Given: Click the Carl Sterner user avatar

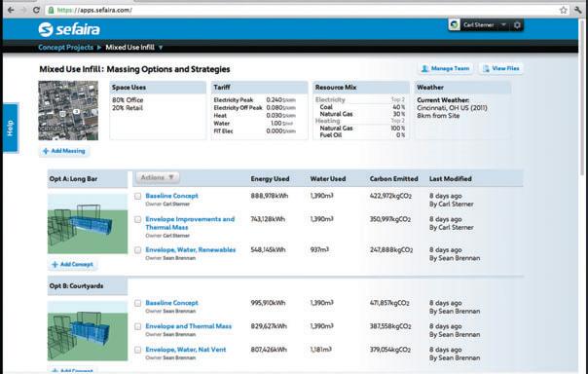Looking at the screenshot, I should pyautogui.click(x=454, y=24).
